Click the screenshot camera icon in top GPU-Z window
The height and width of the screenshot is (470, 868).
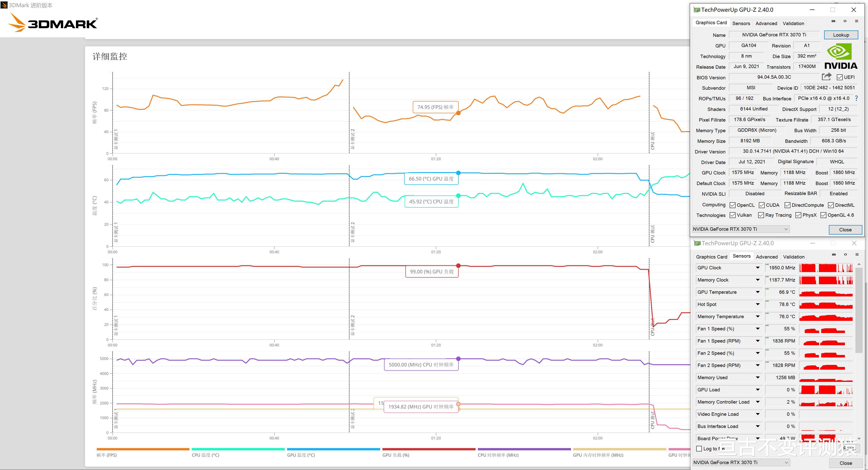point(833,21)
